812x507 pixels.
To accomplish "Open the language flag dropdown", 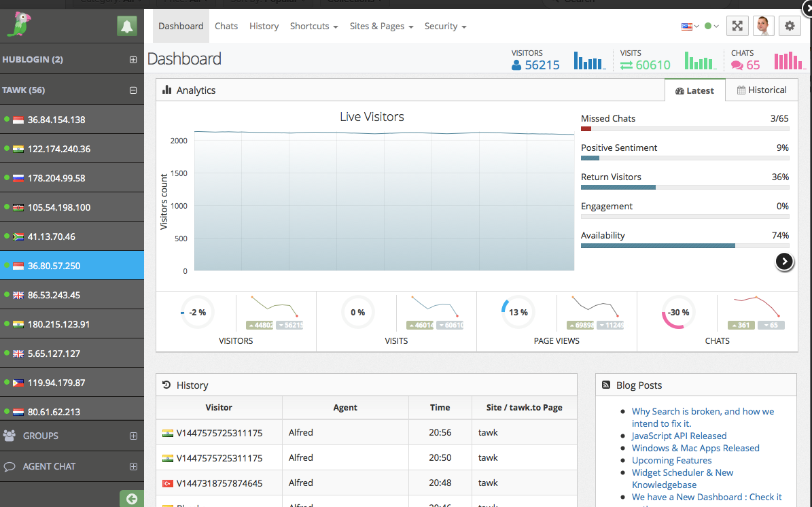I will (x=690, y=27).
